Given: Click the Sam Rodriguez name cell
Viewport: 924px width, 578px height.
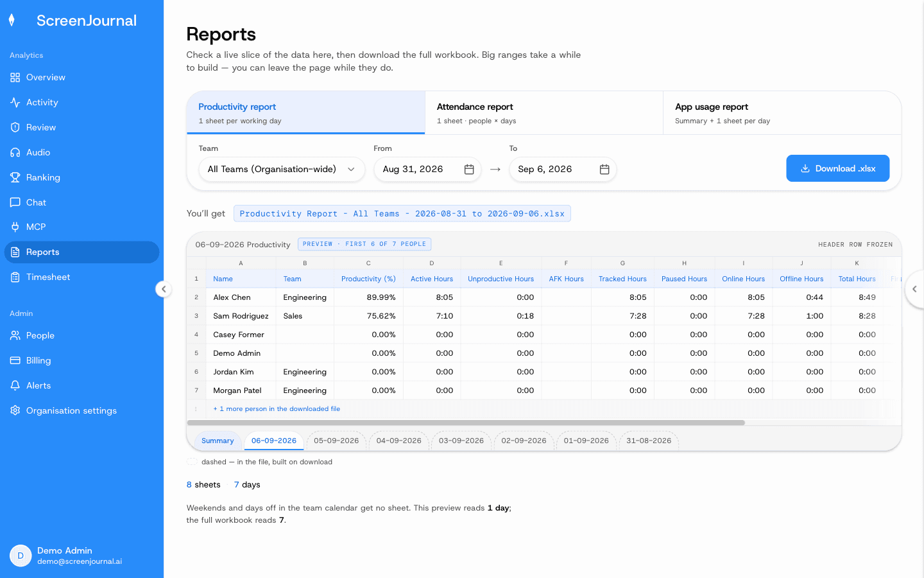Looking at the screenshot, I should [241, 317].
